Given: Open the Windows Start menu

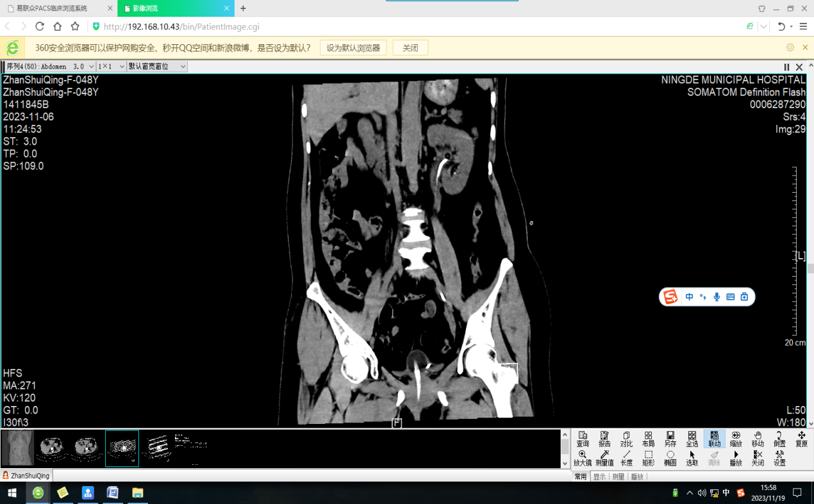Looking at the screenshot, I should tap(12, 492).
